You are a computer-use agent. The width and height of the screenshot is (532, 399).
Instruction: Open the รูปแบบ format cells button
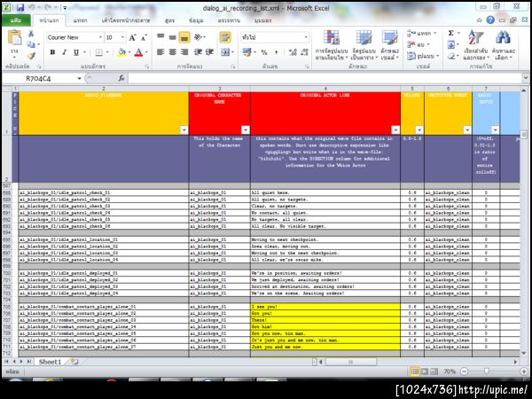click(423, 56)
